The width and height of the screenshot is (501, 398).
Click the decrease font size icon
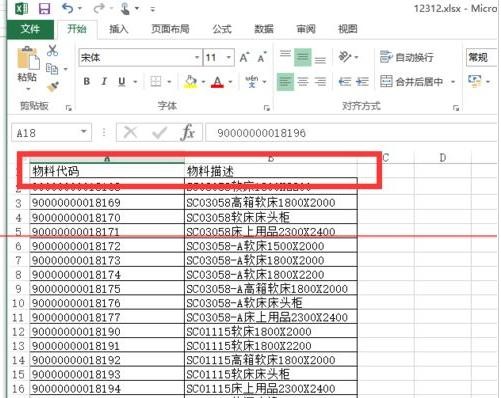click(262, 57)
